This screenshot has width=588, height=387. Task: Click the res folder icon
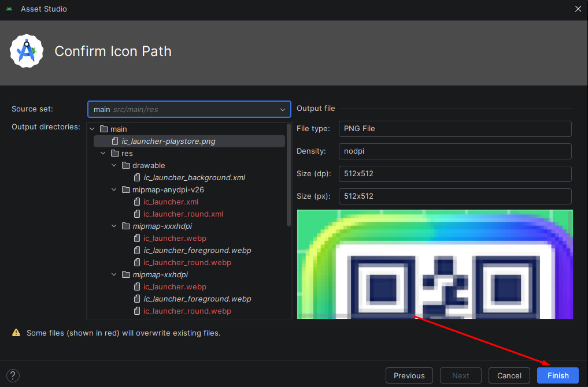115,153
